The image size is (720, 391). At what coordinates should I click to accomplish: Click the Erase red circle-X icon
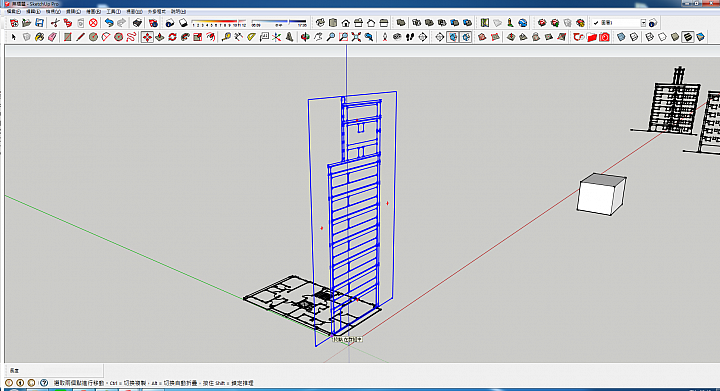93,22
